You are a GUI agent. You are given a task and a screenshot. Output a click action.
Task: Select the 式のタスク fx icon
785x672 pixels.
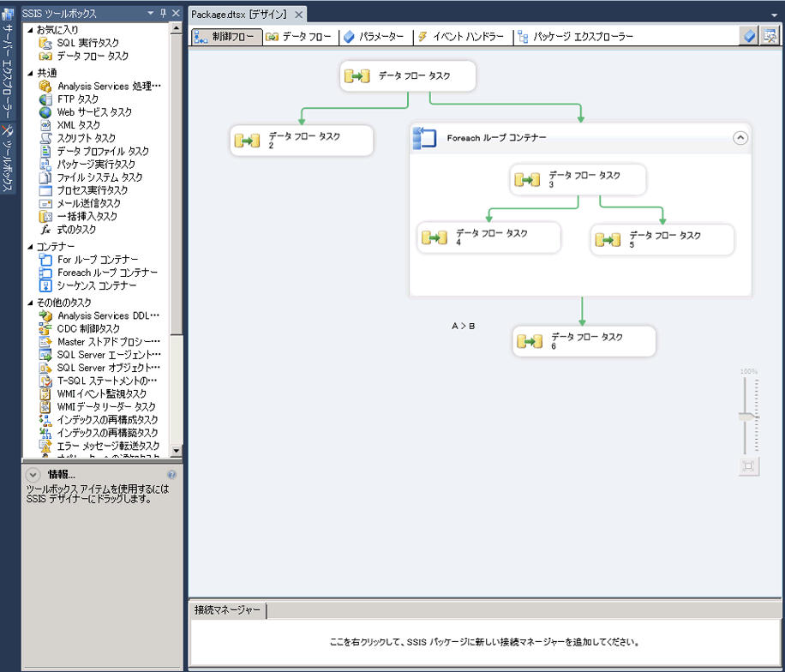(x=45, y=230)
